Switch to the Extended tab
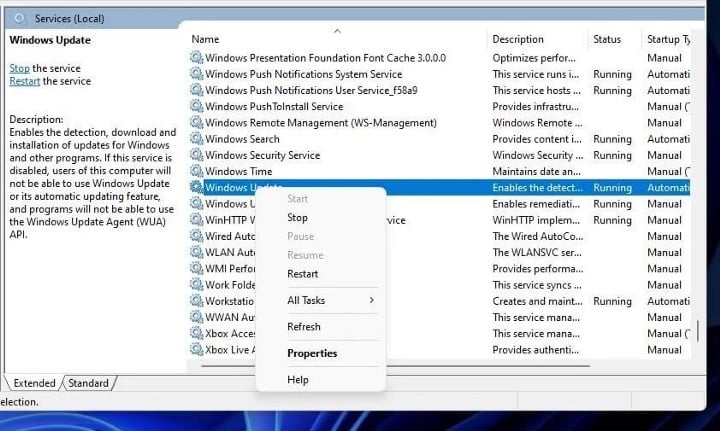 [34, 383]
